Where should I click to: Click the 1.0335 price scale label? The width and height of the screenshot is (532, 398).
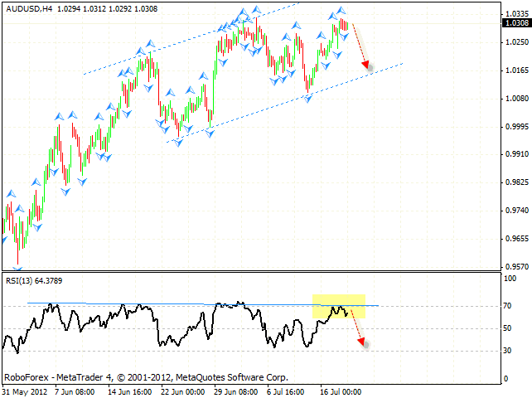coord(515,14)
